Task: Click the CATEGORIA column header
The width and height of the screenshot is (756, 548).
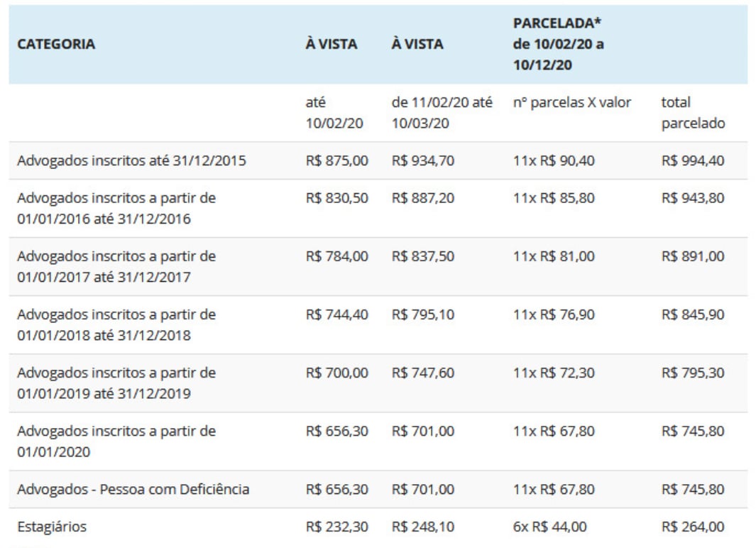Action: tap(56, 44)
